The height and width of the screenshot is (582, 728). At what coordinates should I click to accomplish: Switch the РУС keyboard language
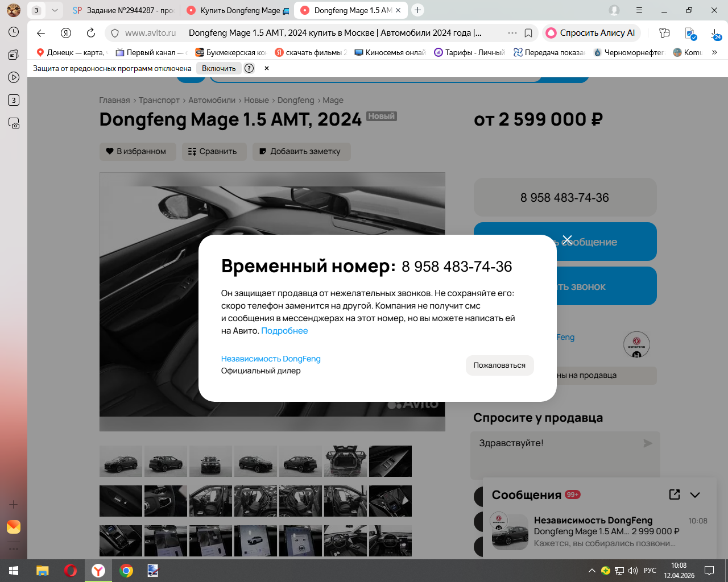point(650,571)
